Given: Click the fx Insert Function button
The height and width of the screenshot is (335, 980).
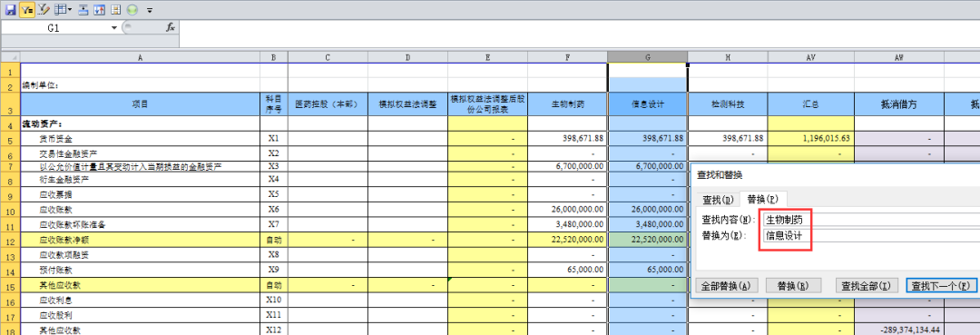Looking at the screenshot, I should pyautogui.click(x=170, y=27).
